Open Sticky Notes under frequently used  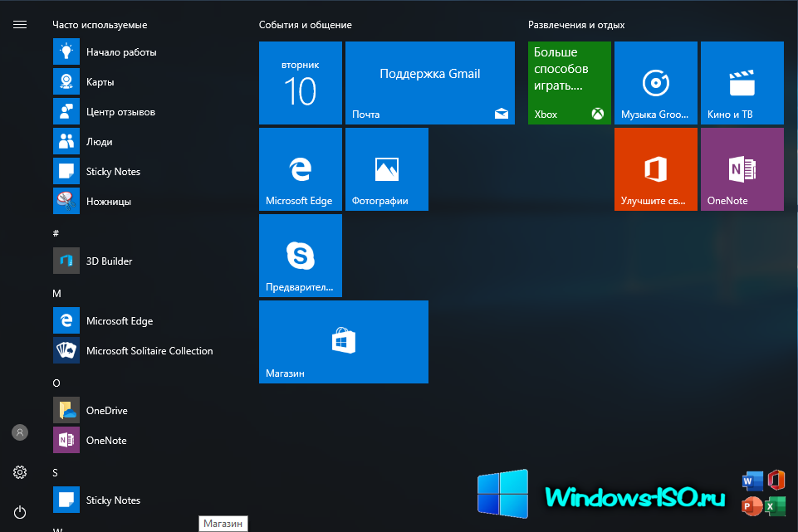coord(143,172)
